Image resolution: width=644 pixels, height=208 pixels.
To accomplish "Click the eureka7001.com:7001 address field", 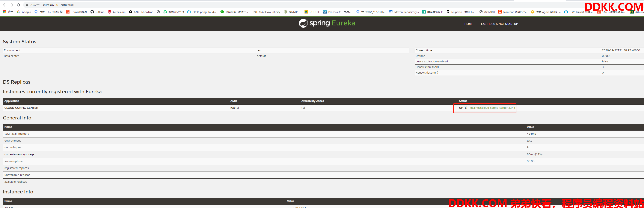I will (x=59, y=5).
